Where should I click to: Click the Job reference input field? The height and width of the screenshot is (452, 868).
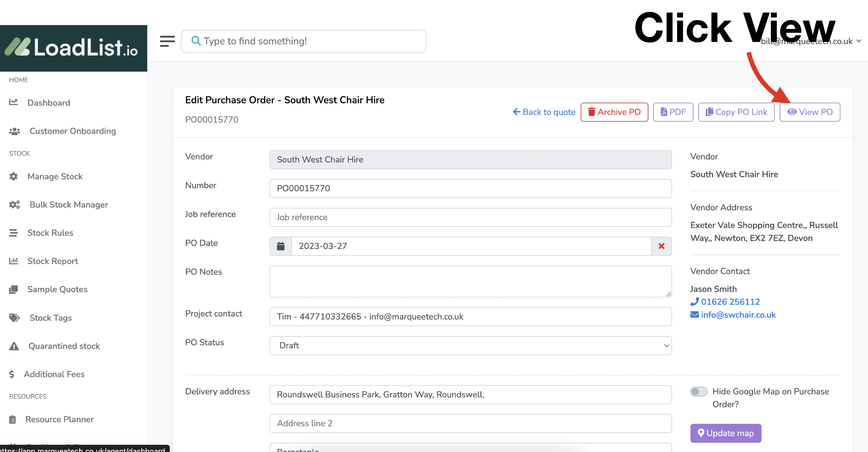pyautogui.click(x=470, y=217)
